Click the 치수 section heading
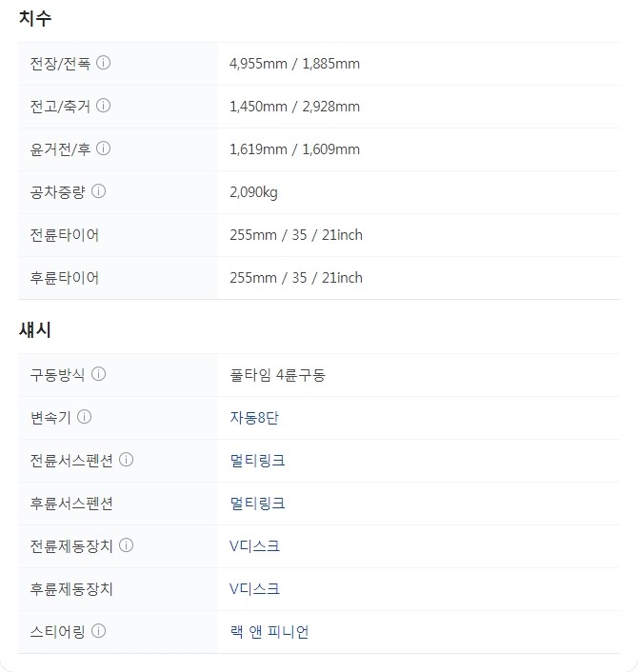Screen dimensions: 638x672 click(35, 18)
